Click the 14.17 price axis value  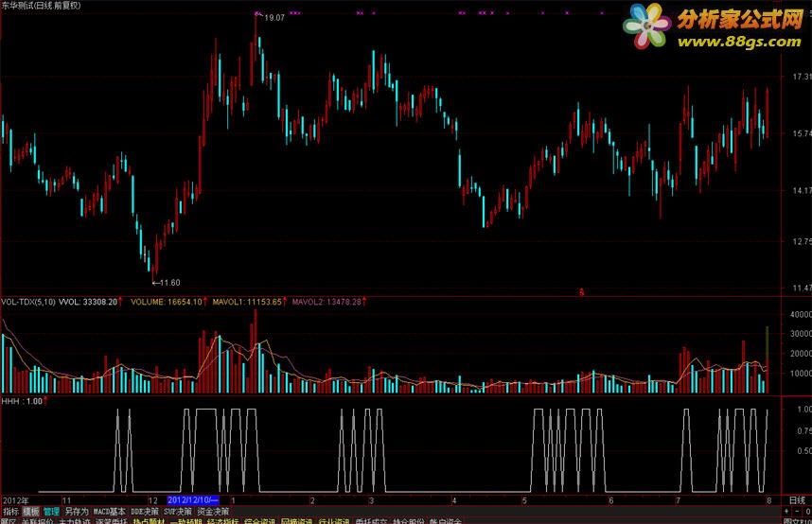[802, 190]
